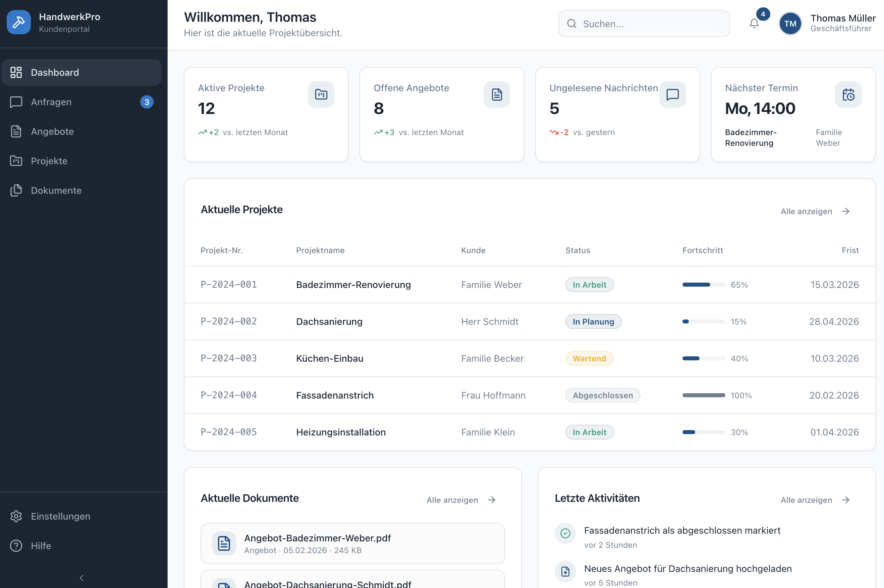Click the Angebot-Badezimmer-Weber.pdf file icon
This screenshot has width=884, height=588.
point(224,543)
